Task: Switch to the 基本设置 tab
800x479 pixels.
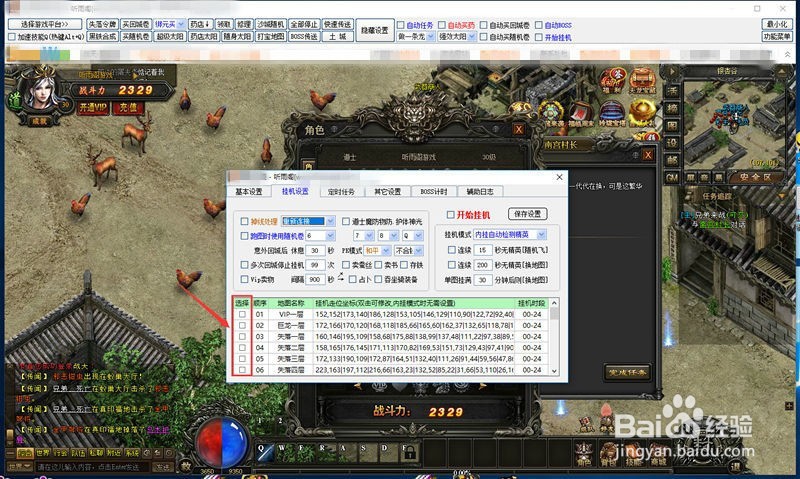Action: 249,191
